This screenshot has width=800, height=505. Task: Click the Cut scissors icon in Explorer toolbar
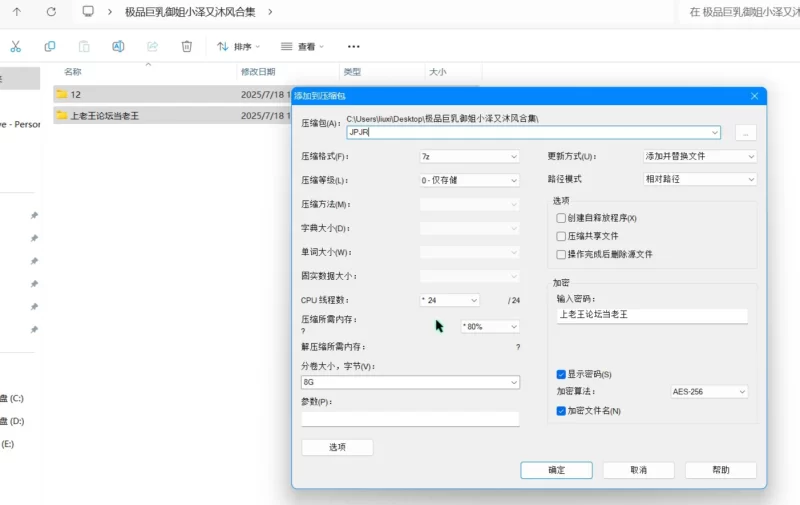(x=15, y=46)
